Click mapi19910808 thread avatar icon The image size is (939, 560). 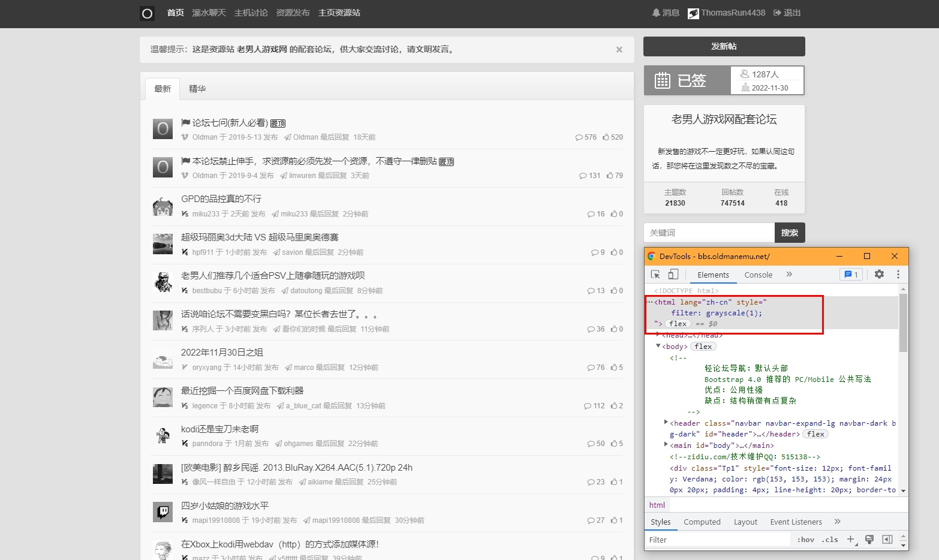(x=162, y=512)
